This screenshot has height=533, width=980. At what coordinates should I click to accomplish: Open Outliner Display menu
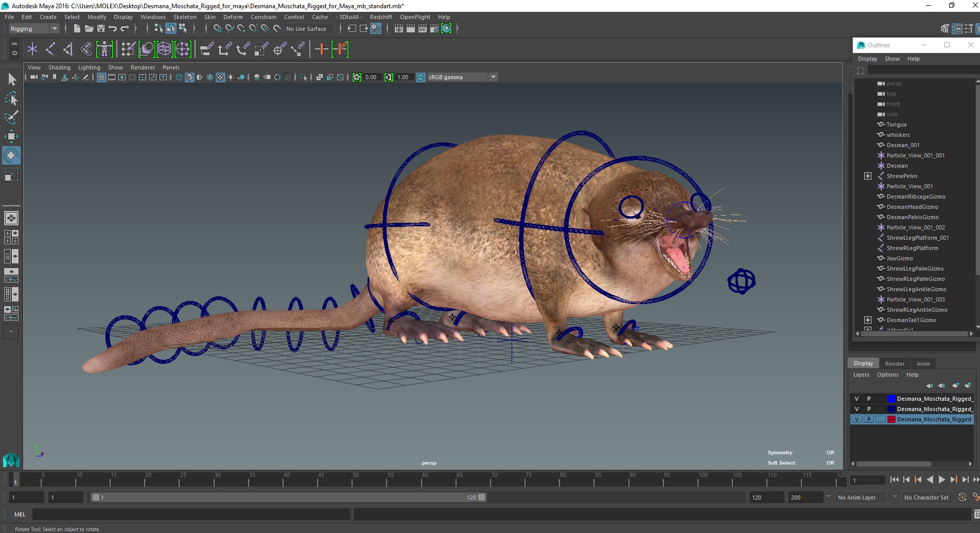tap(867, 59)
